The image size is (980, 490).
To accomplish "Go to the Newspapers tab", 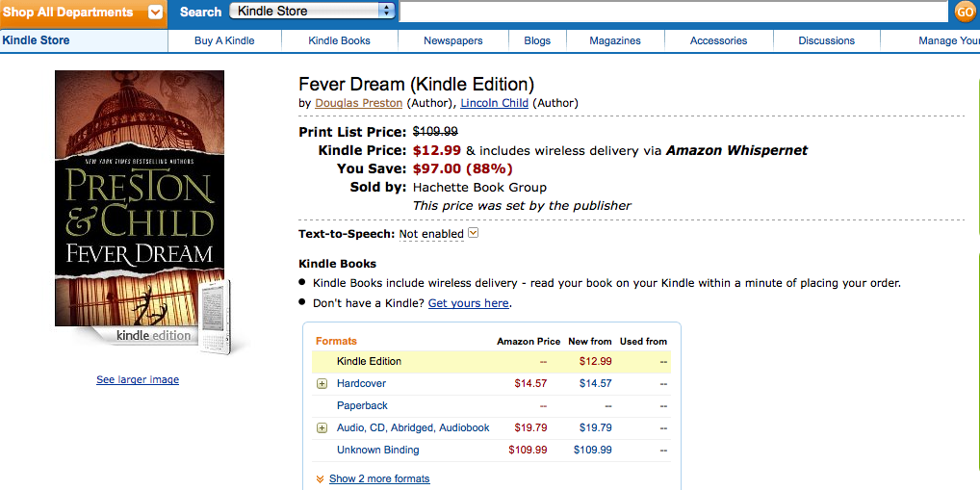I will click(452, 40).
